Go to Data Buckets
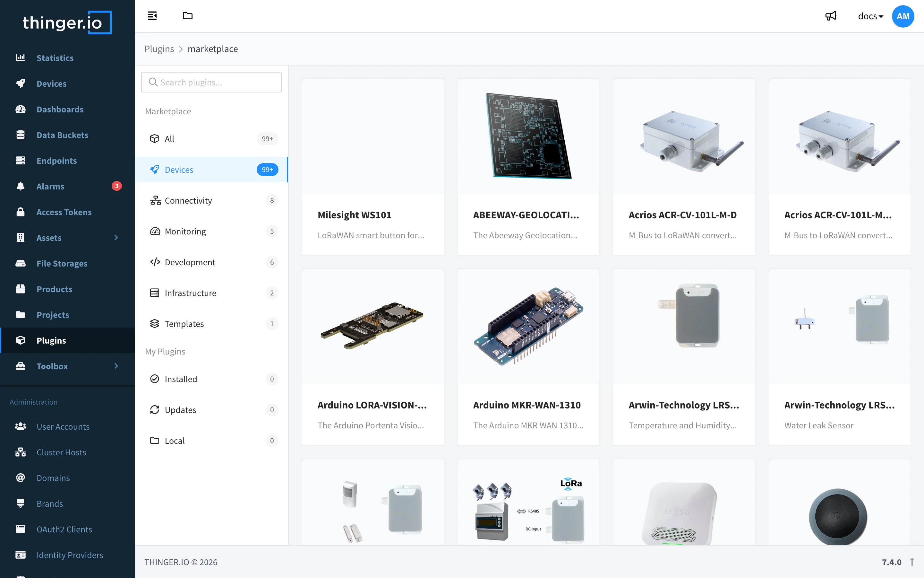The height and width of the screenshot is (578, 924). [x=67, y=135]
